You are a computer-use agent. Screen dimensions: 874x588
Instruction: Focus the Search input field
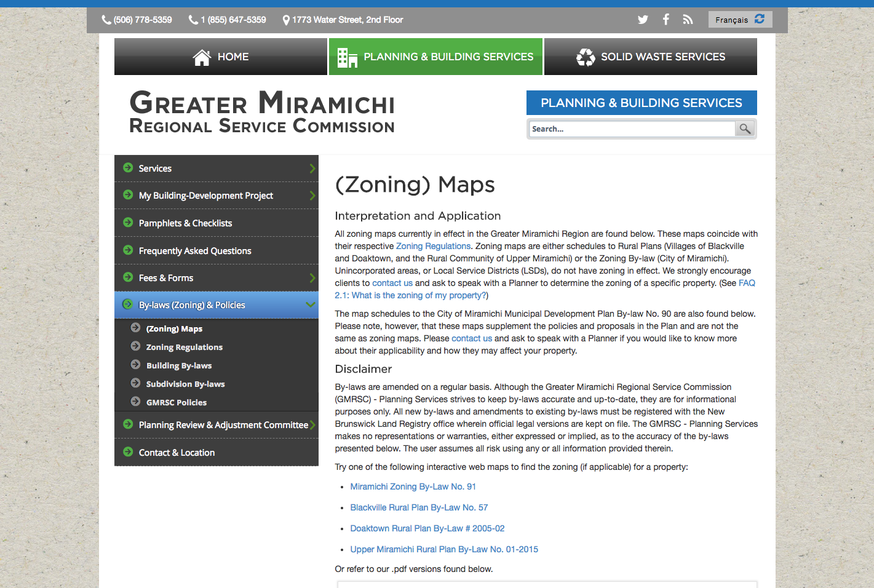(x=632, y=129)
